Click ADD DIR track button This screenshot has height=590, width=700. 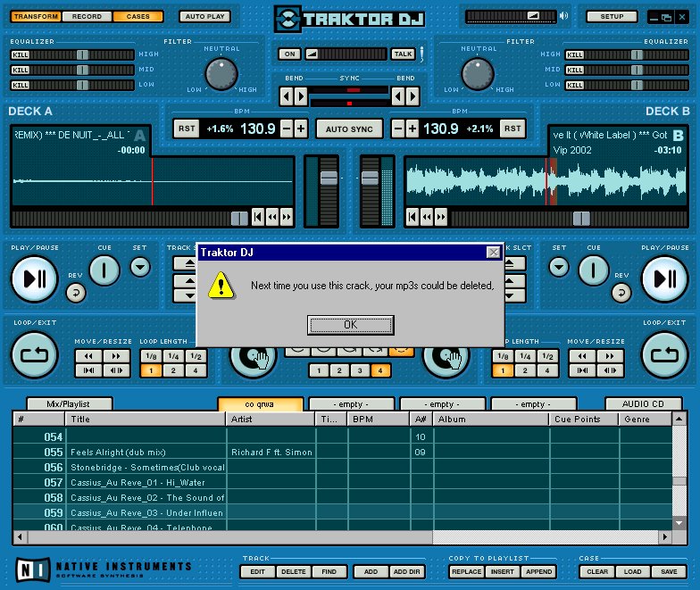pyautogui.click(x=406, y=571)
